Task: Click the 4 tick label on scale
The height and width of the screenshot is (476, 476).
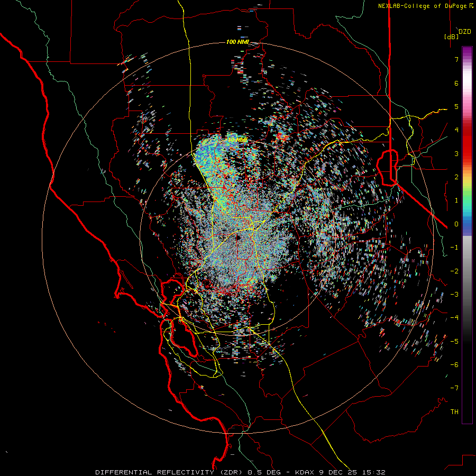Action: coord(456,130)
